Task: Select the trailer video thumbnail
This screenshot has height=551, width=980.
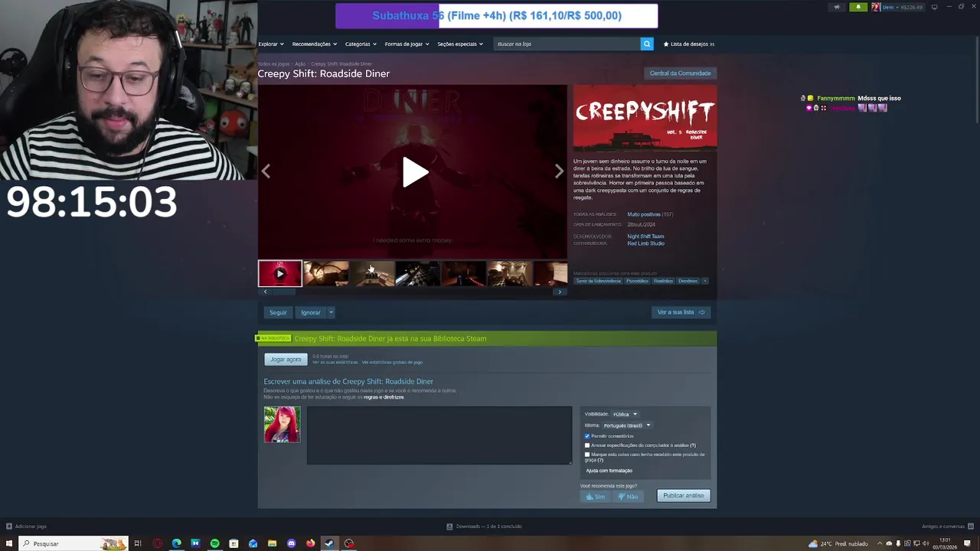Action: coord(279,273)
